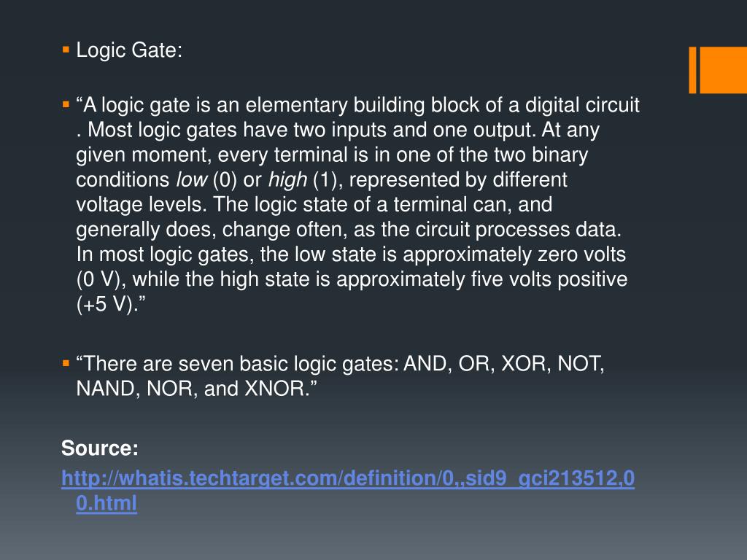Click the large orange rectangle decoration
The height and width of the screenshot is (560, 747).
click(x=723, y=70)
